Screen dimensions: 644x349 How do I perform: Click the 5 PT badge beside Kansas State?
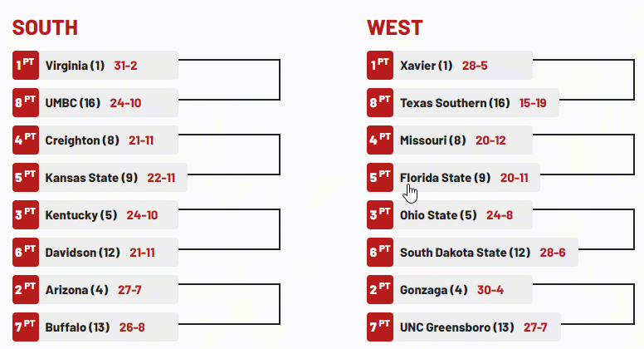(x=26, y=178)
